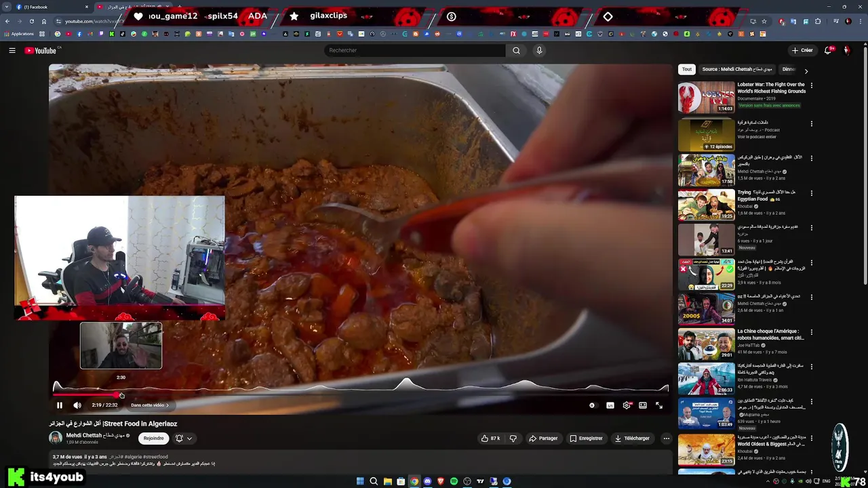868x488 pixels.
Task: Open the account avatar menu
Action: [847, 50]
